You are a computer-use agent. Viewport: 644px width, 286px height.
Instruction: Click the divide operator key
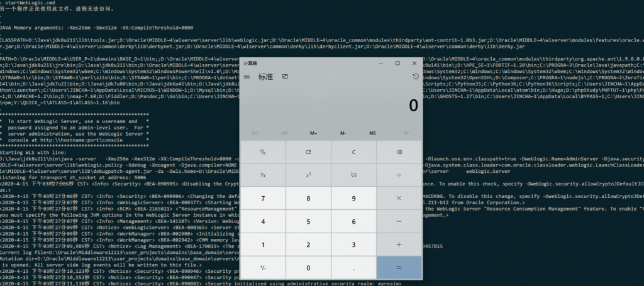click(x=399, y=175)
